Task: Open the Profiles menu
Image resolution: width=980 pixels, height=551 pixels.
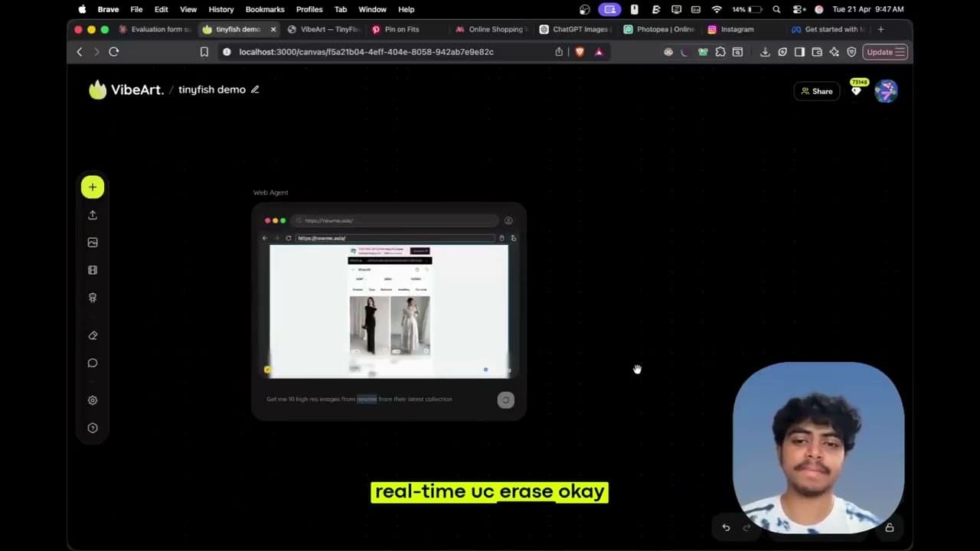Action: pyautogui.click(x=309, y=9)
